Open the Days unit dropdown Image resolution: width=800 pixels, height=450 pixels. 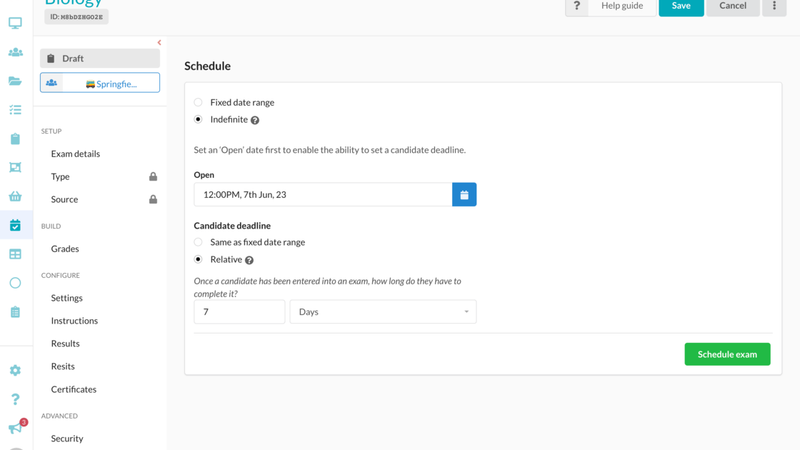[383, 312]
